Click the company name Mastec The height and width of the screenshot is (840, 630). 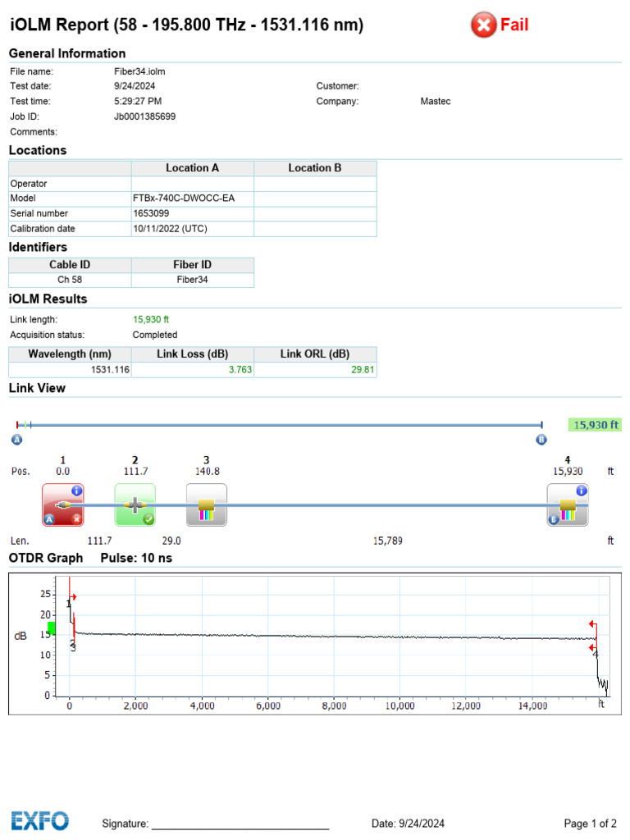coord(435,101)
